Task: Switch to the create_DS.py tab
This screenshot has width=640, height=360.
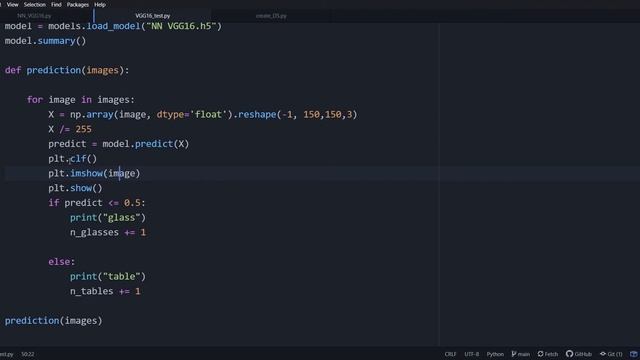Action: [x=271, y=16]
